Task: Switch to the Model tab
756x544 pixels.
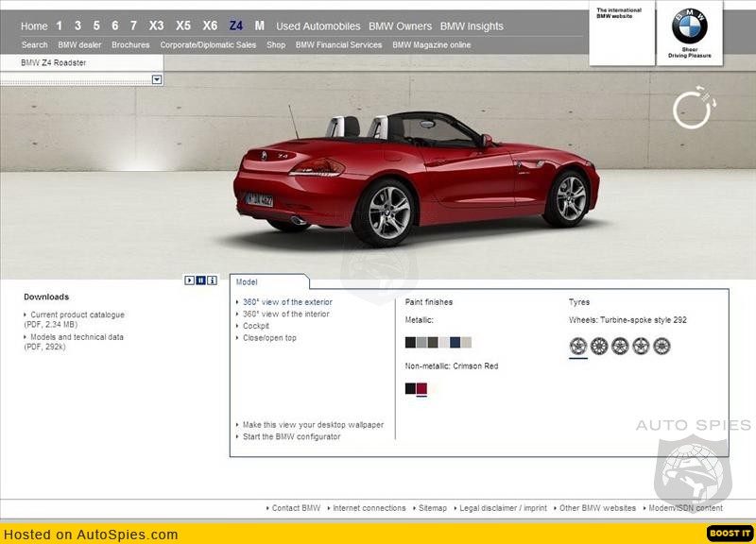Action: pyautogui.click(x=247, y=281)
